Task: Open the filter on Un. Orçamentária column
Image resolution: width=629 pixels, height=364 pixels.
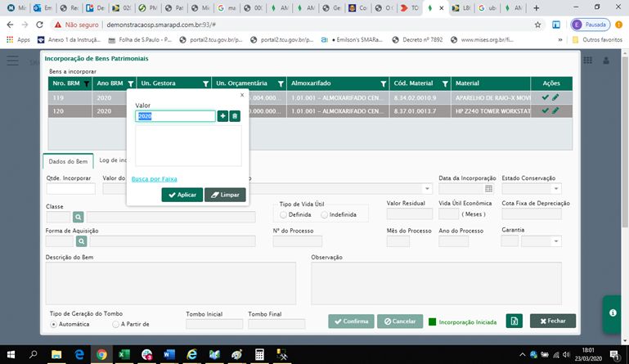Action: tap(281, 83)
